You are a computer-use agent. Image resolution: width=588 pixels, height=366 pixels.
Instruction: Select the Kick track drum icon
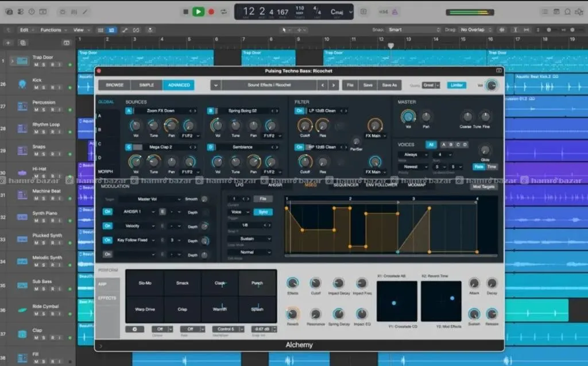pos(22,83)
